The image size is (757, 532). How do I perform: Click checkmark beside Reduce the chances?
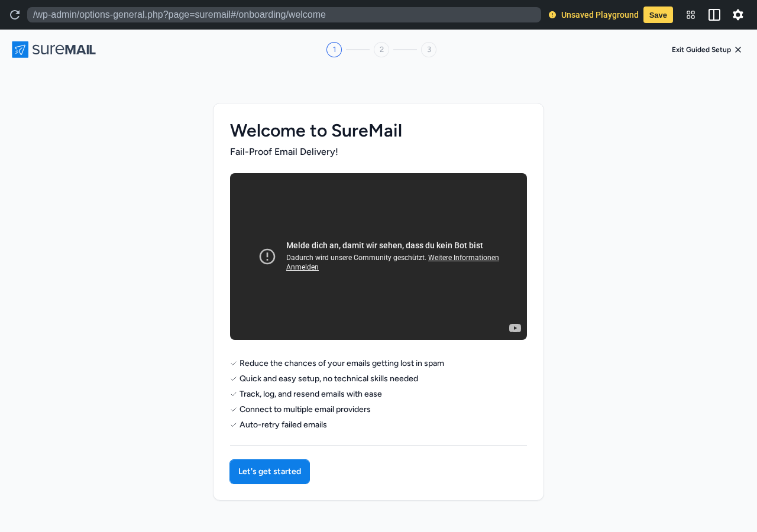(x=234, y=364)
